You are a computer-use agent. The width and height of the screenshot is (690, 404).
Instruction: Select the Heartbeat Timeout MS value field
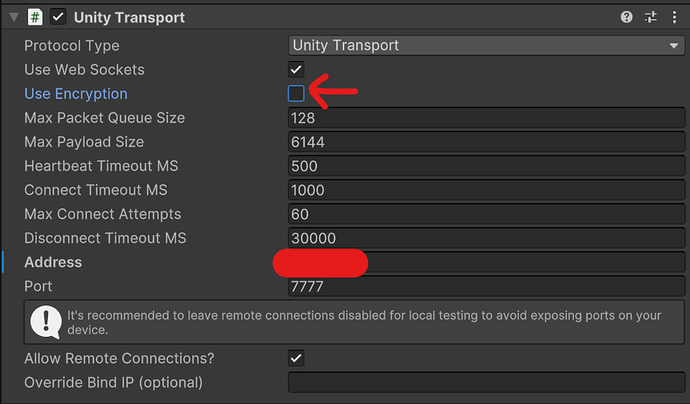point(486,166)
